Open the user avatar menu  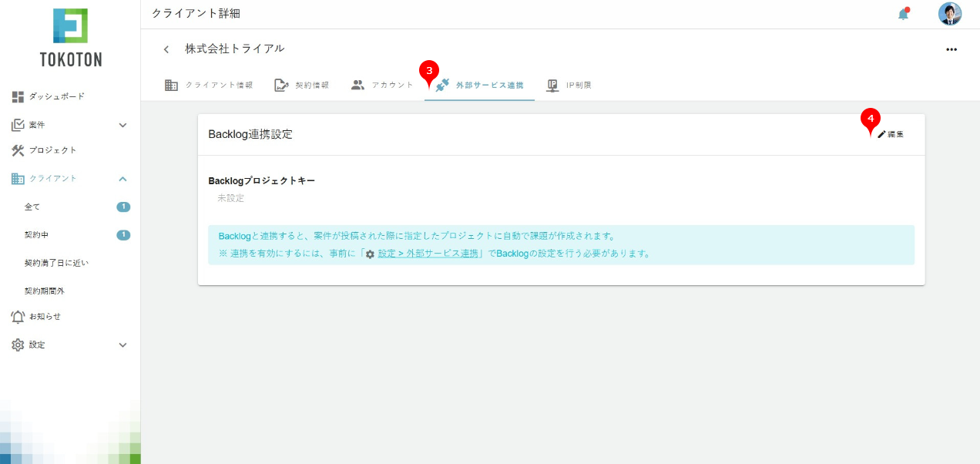[950, 14]
